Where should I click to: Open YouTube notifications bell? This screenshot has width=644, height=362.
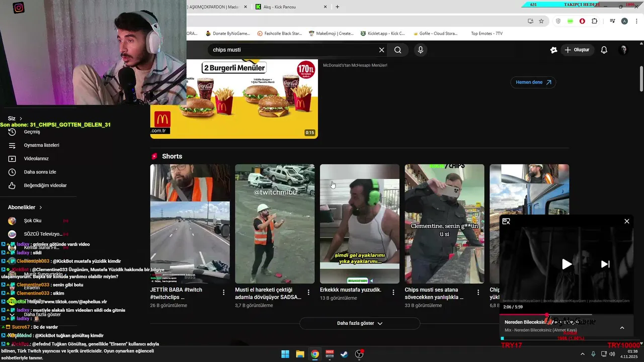[x=604, y=50]
